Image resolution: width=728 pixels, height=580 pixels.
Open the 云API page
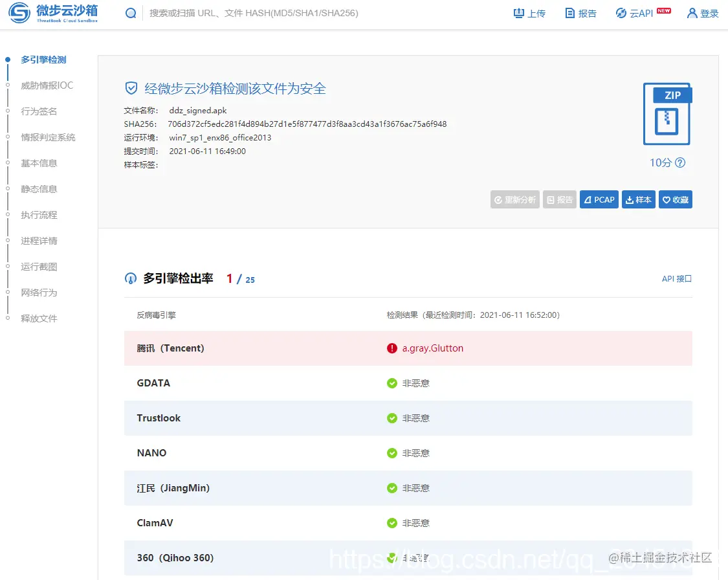634,13
